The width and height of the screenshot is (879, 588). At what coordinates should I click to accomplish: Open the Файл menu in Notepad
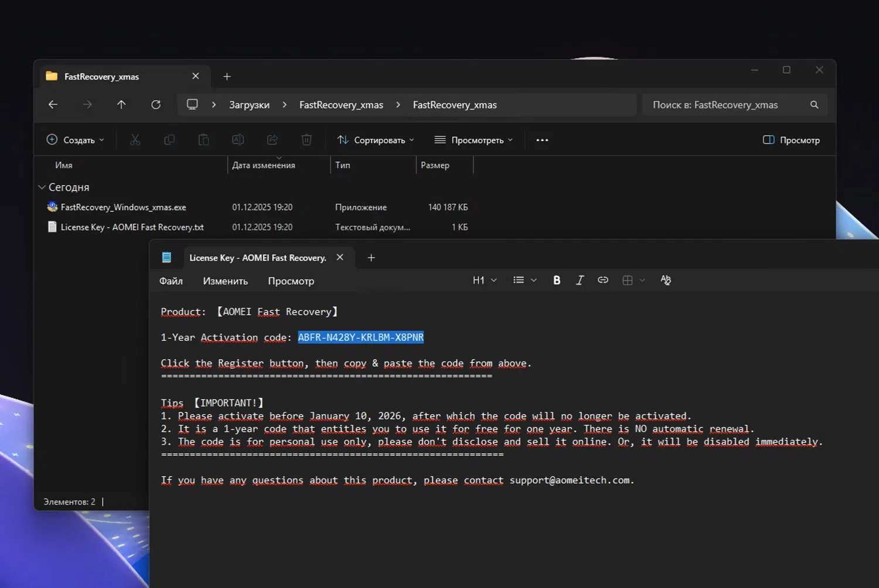[171, 281]
